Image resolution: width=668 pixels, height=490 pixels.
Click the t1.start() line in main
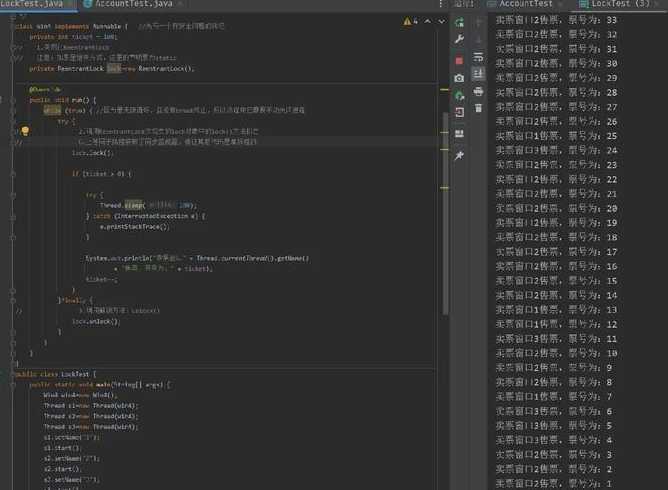(x=62, y=448)
